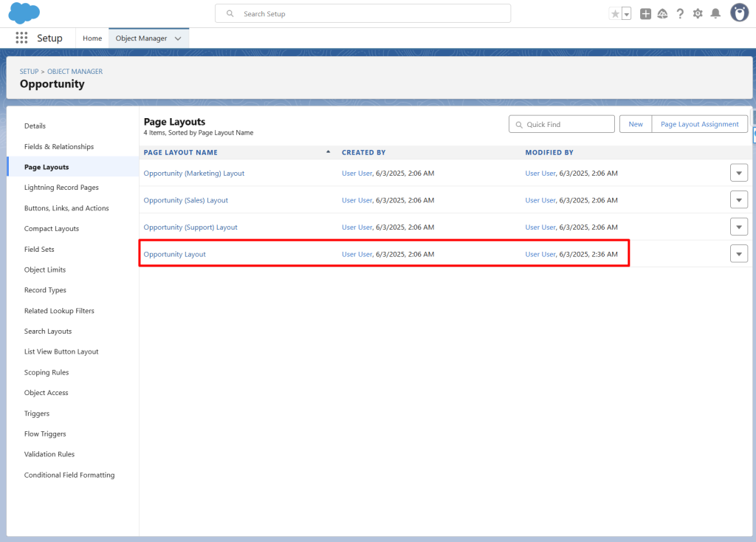Expand Object Manager tab chevron
This screenshot has width=756, height=542.
(x=178, y=38)
